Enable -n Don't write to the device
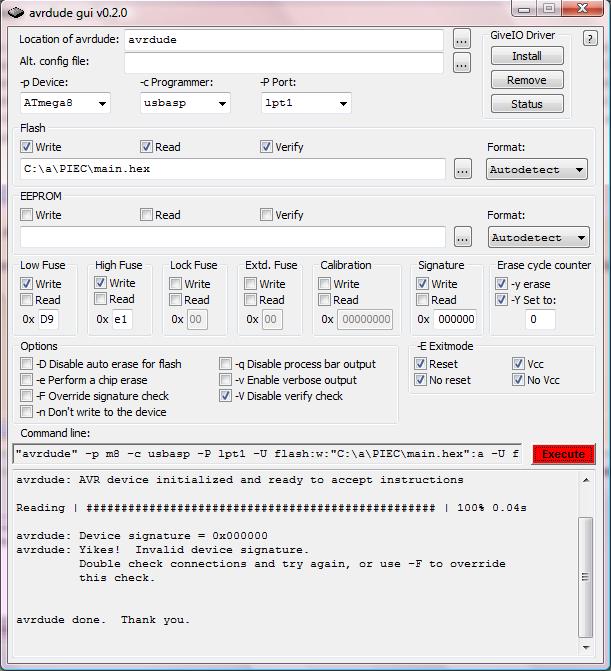The height and width of the screenshot is (671, 611). click(x=26, y=412)
